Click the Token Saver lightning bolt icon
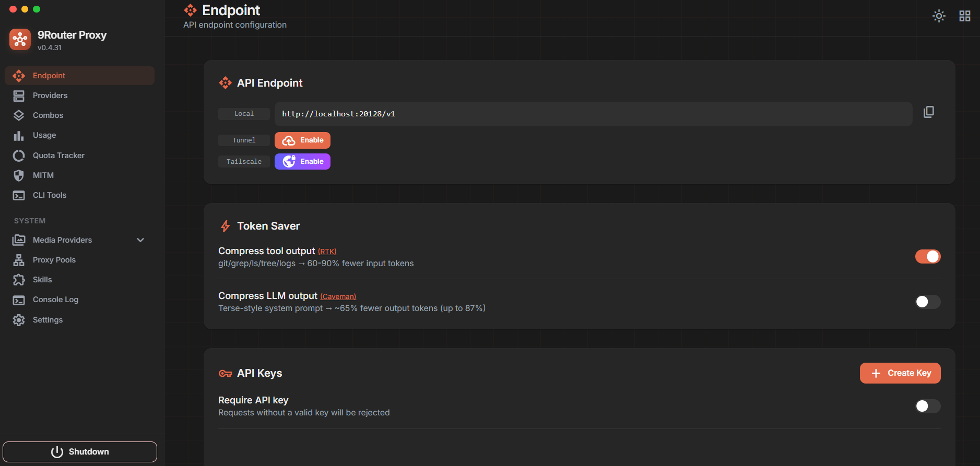 click(x=225, y=226)
